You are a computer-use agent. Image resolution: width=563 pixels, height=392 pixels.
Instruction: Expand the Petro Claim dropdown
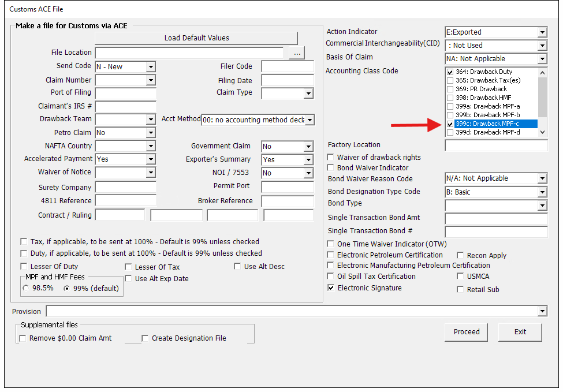pyautogui.click(x=151, y=133)
